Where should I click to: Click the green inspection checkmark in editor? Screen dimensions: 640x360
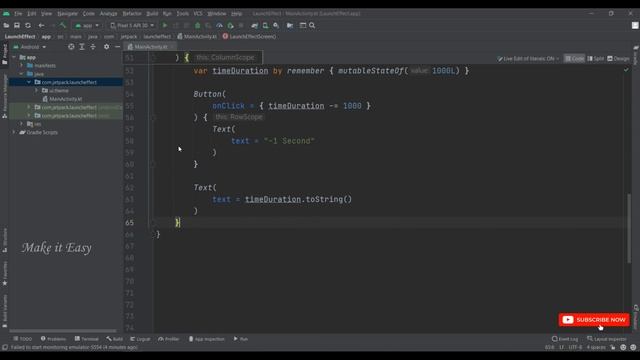pos(626,70)
